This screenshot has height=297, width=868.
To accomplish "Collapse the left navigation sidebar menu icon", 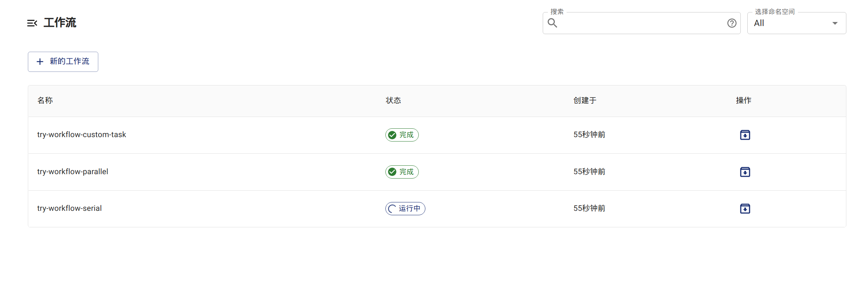I will [x=32, y=23].
